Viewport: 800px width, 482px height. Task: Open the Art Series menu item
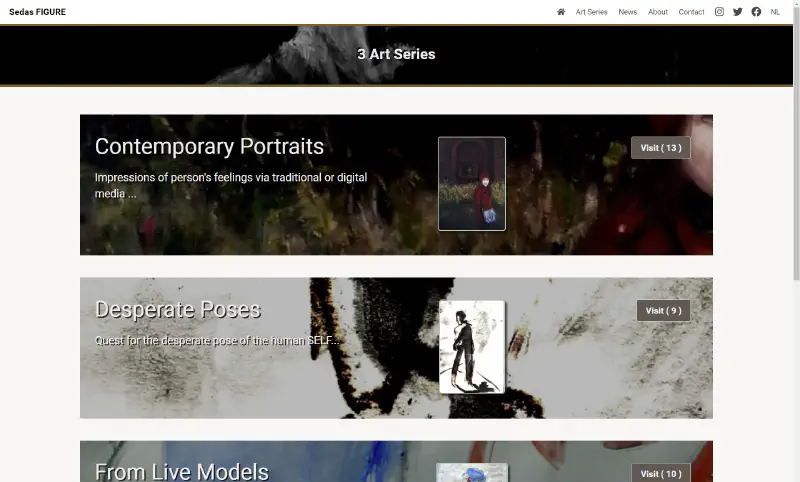coord(591,12)
